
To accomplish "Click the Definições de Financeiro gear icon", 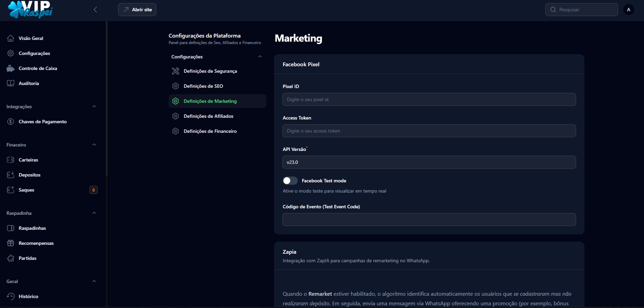I will tap(176, 131).
